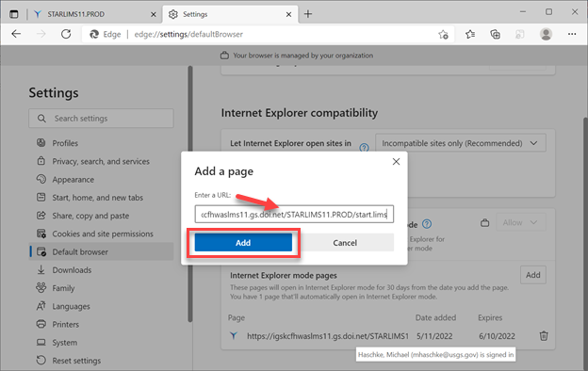Select Default browser in sidebar
This screenshot has height=371, width=588.
101,251
